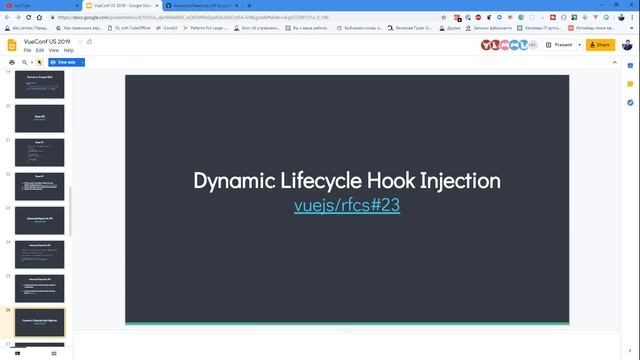640x360 pixels.
Task: Collapse the toolbar with the up chevron
Action: click(x=614, y=62)
